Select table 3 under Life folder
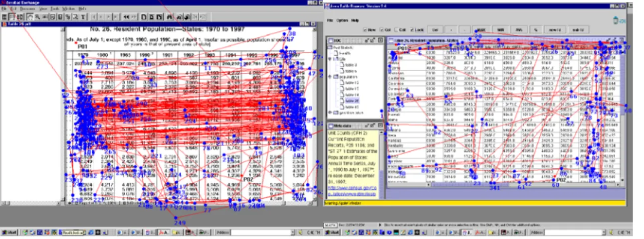 pos(351,65)
